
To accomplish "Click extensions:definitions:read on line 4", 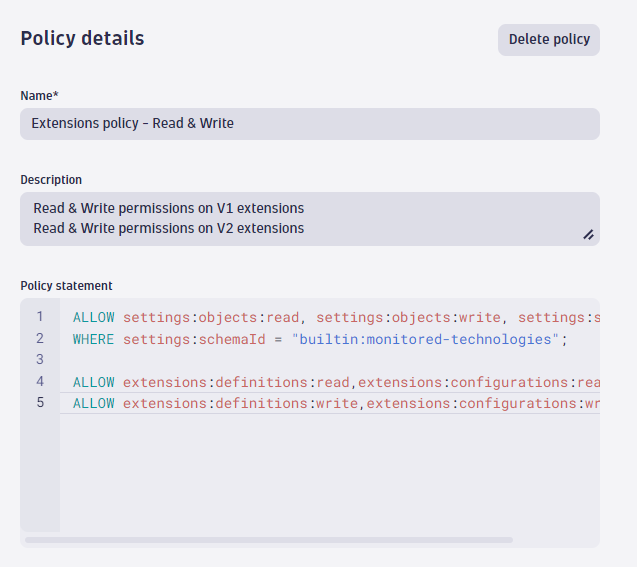I will coord(236,382).
